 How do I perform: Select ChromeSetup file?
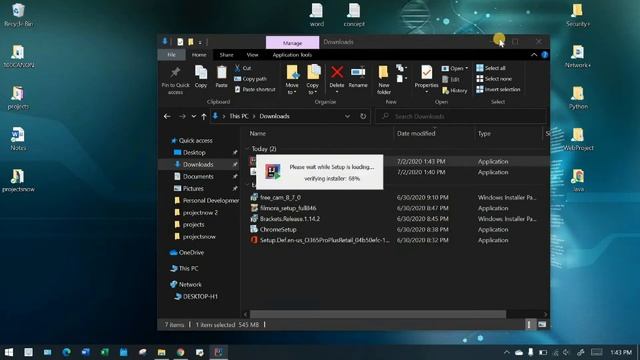[x=278, y=229]
